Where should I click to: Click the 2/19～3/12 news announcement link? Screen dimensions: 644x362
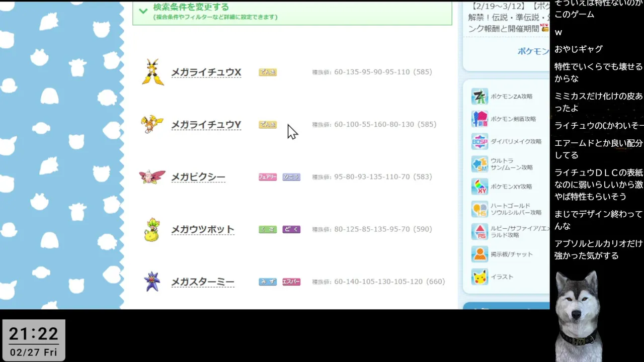pos(509,18)
